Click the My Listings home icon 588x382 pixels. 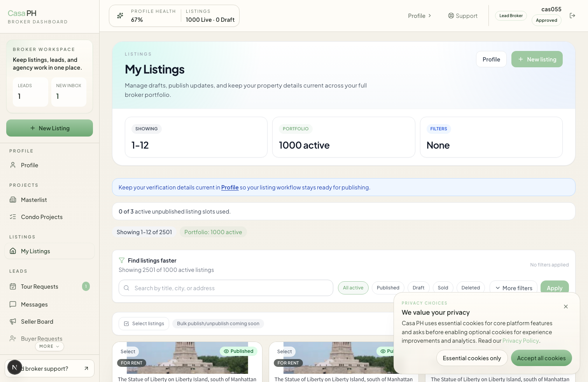[14, 251]
